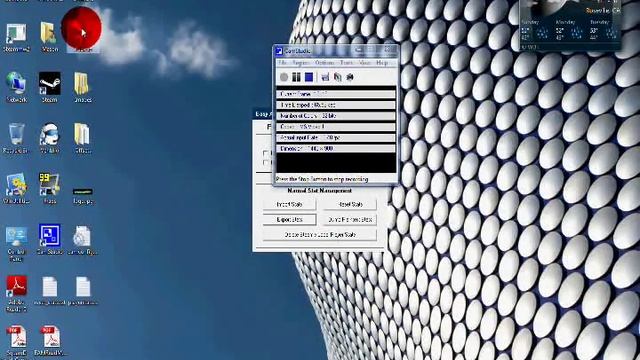Select the shortcut icon above Network

pyautogui.click(x=16, y=37)
